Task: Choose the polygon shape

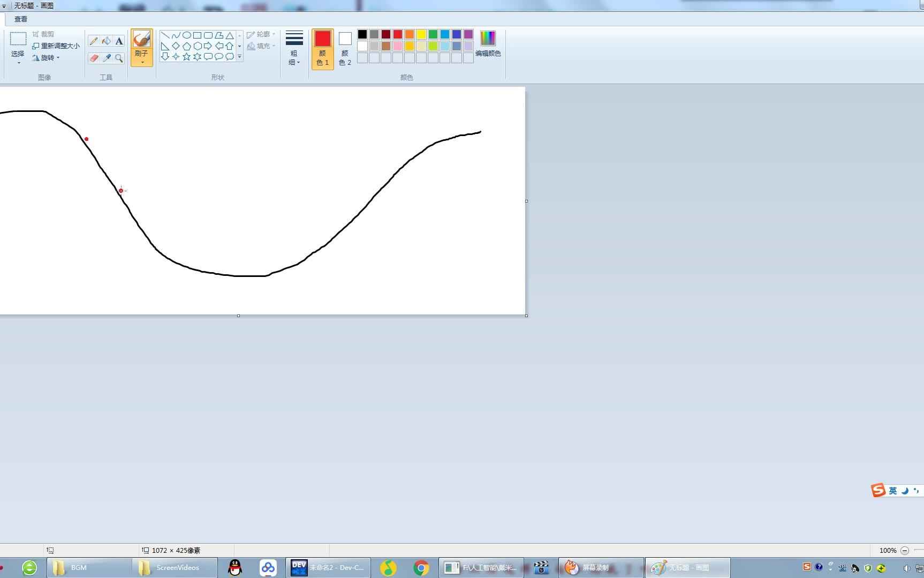Action: tap(218, 35)
